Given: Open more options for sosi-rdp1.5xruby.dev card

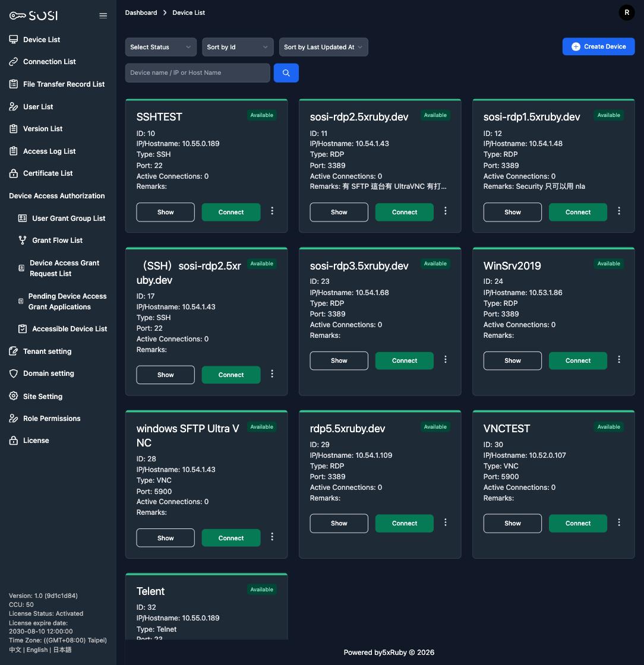Looking at the screenshot, I should click(x=619, y=211).
